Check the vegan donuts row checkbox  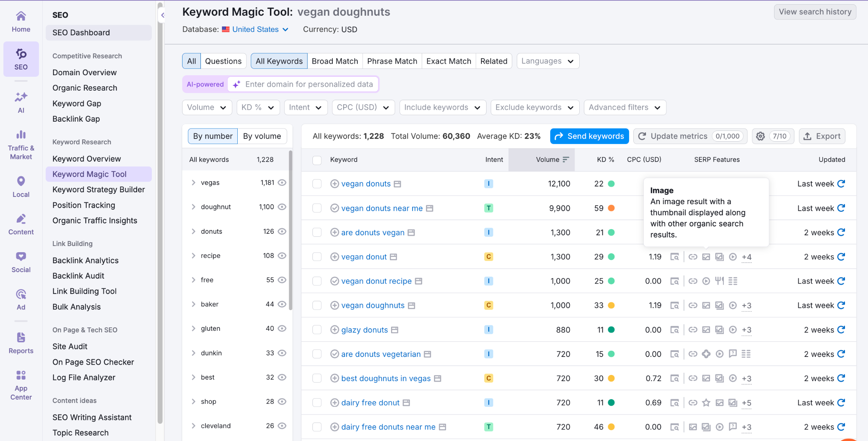click(317, 184)
